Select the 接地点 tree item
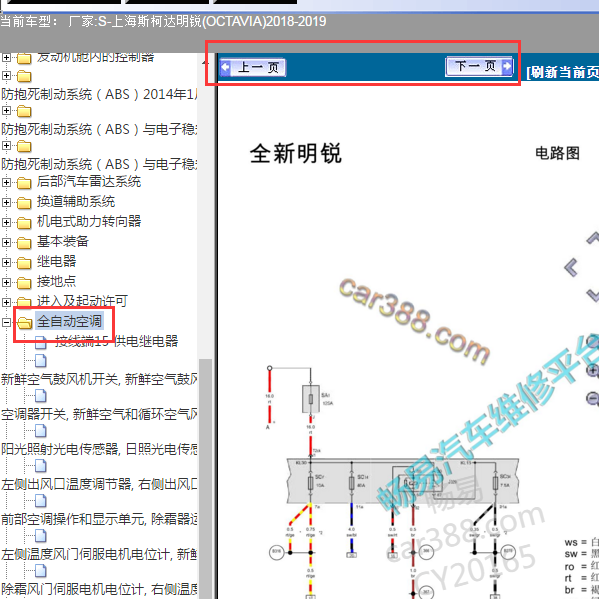 56,282
